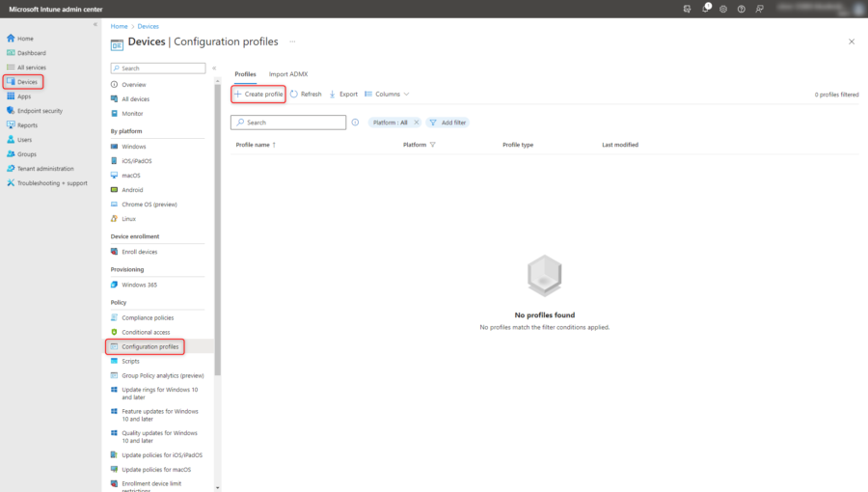Open the feedback icon in top bar
Screen dimensions: 868x492
760,9
